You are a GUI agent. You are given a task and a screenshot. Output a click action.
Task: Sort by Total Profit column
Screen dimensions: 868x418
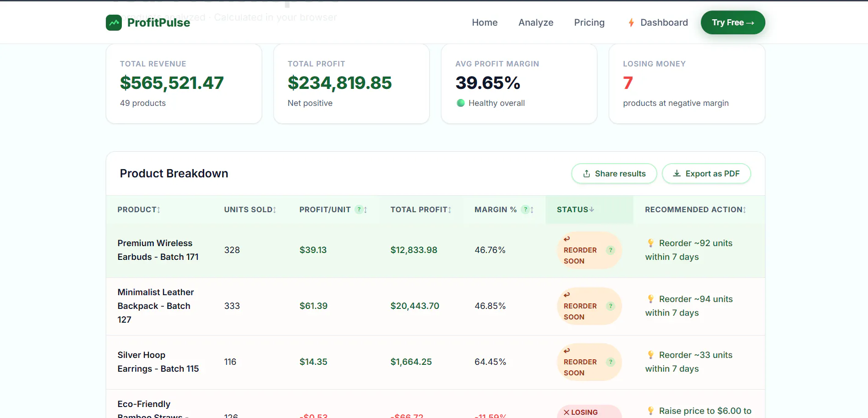[x=421, y=209]
